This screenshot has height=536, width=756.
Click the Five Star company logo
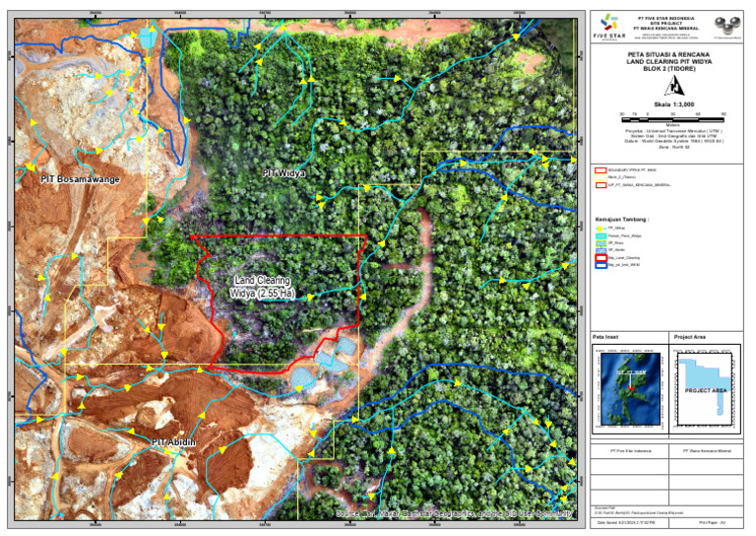tap(609, 28)
